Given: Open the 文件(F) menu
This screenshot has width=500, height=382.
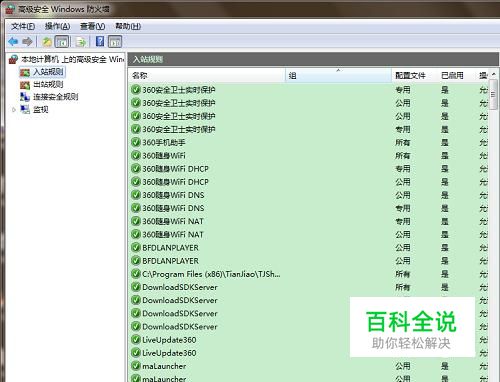Looking at the screenshot, I should pos(23,26).
